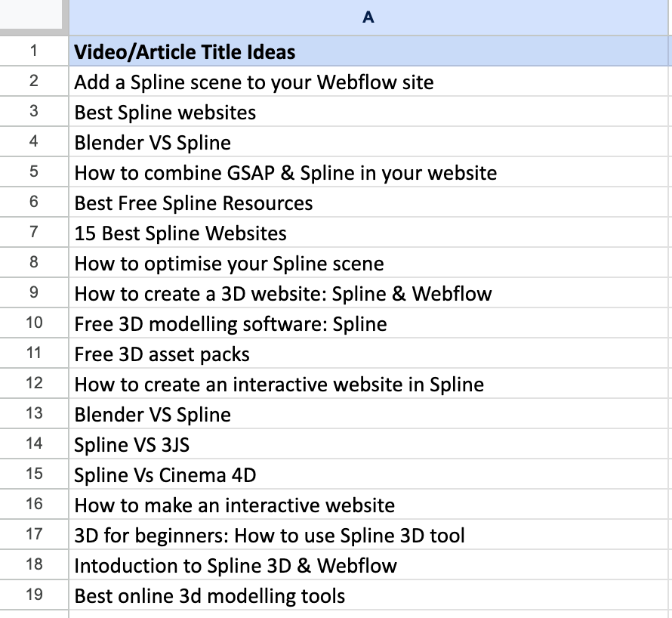Select row header 2

(x=34, y=81)
